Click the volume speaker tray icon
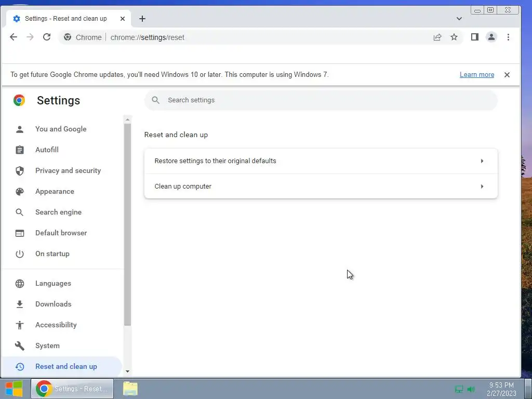Screen dimensions: 532x399 471,389
